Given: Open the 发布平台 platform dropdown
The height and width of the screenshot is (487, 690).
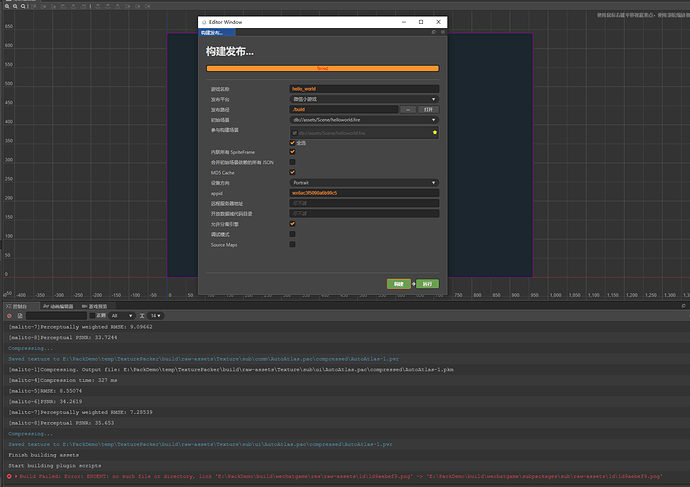Looking at the screenshot, I should pyautogui.click(x=363, y=99).
